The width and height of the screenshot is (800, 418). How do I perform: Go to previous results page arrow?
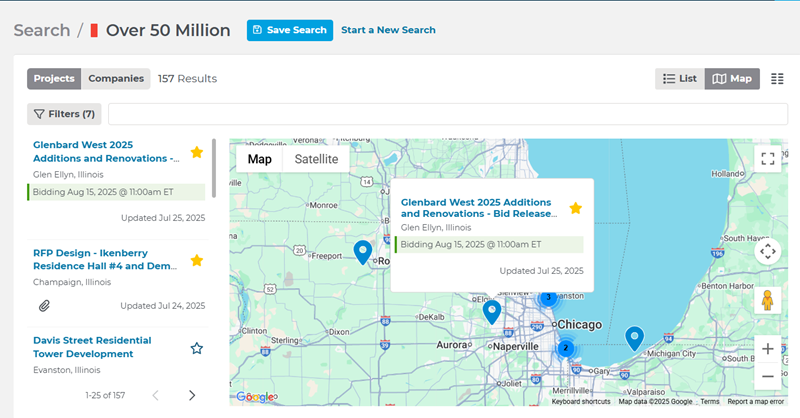point(156,395)
